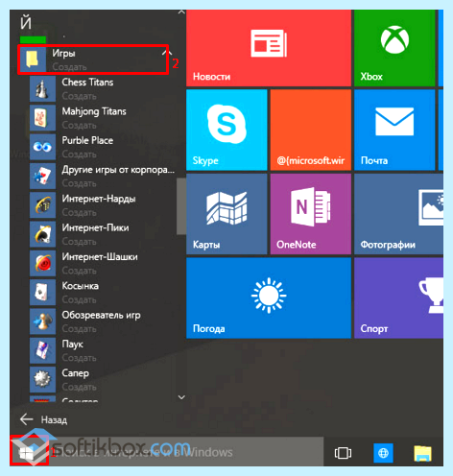Select the Сапер label
This screenshot has height=476, width=453.
point(76,373)
